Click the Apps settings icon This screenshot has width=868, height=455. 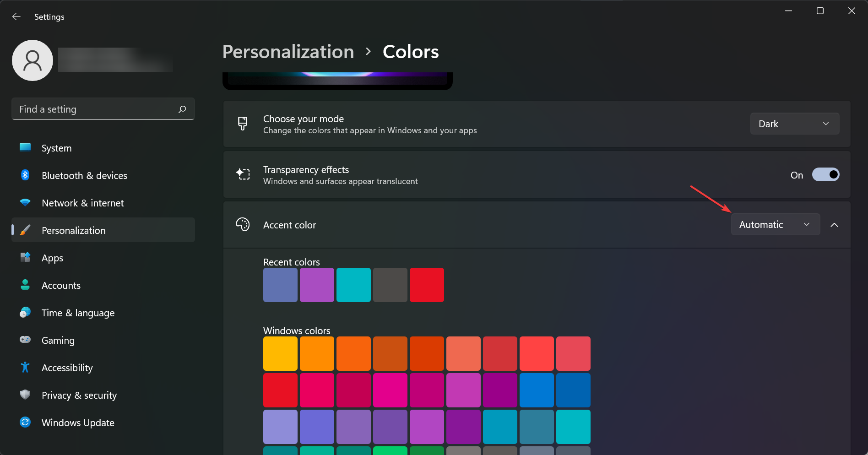coord(25,257)
